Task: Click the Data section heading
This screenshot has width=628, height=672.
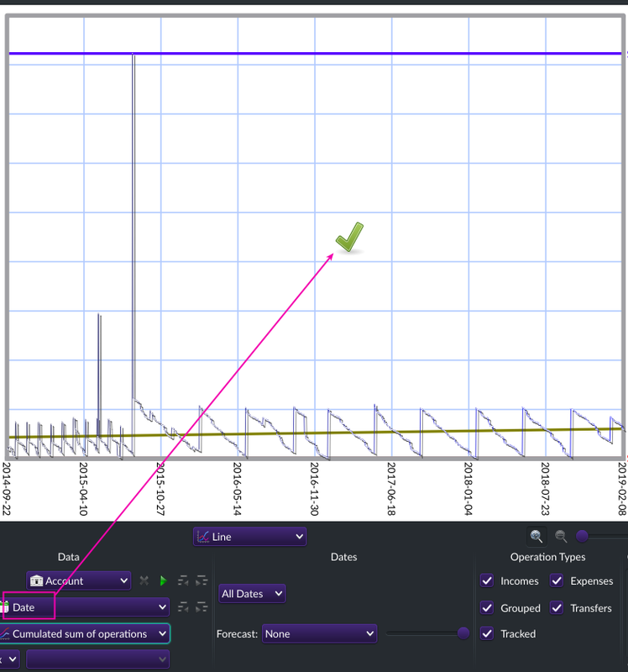Action: click(69, 557)
